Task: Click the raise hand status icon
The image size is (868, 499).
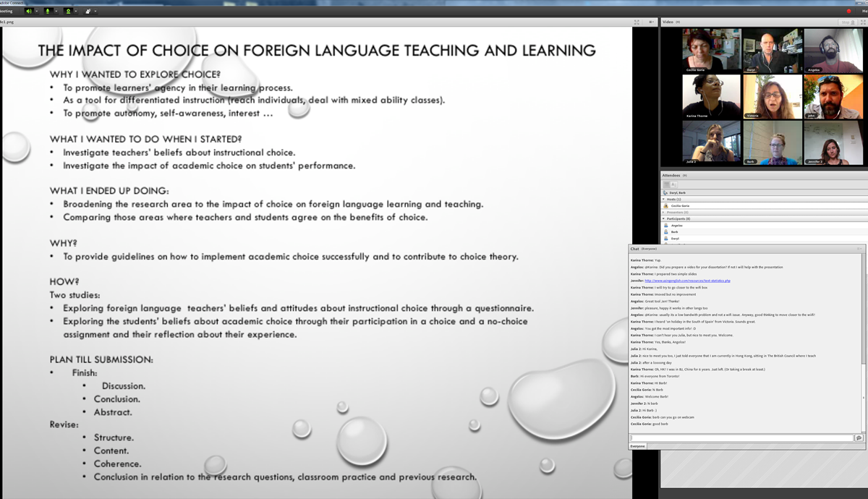Action: coord(88,11)
